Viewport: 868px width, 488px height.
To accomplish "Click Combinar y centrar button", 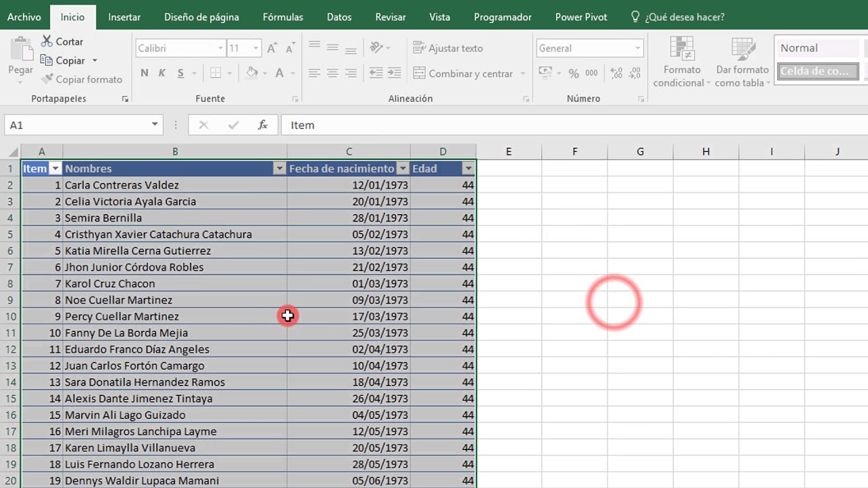I will [462, 73].
